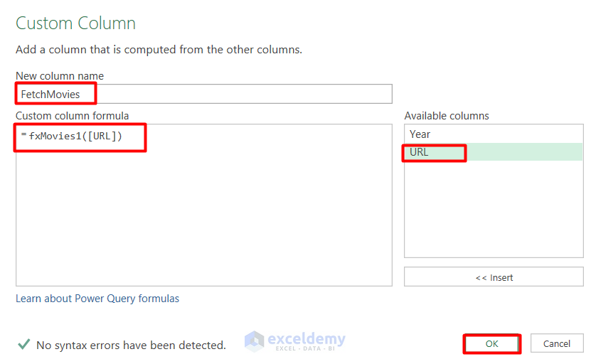Click the [URL] token in the formula

(x=102, y=136)
